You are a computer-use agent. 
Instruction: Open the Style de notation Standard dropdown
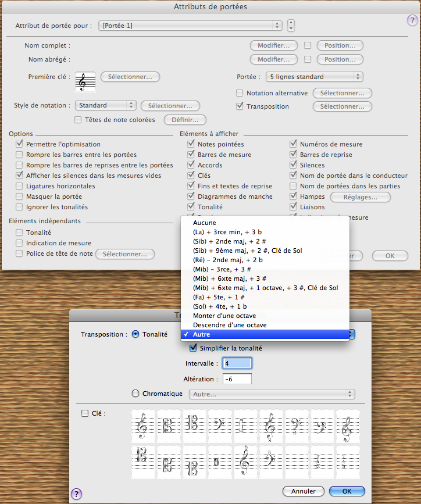coord(105,106)
